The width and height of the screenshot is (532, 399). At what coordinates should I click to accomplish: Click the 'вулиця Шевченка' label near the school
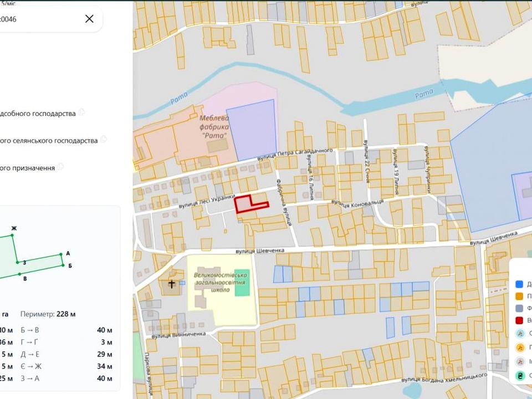pos(260,251)
